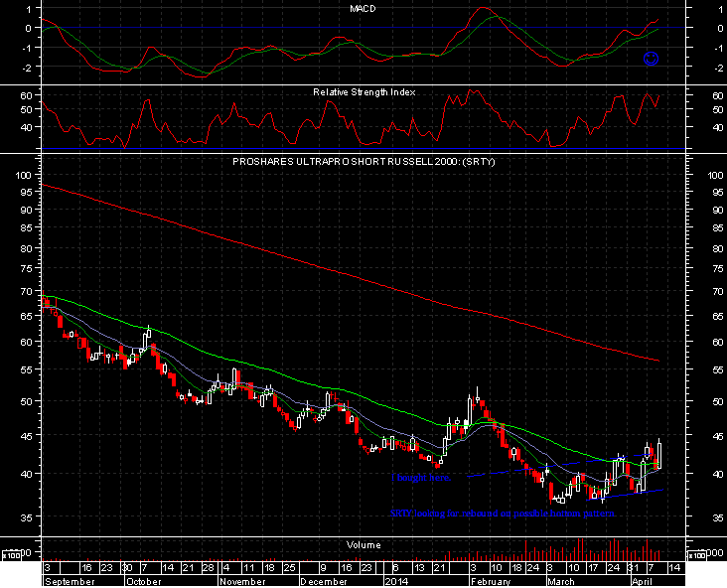Click the -1 label on the right MACD axis

[x=718, y=49]
